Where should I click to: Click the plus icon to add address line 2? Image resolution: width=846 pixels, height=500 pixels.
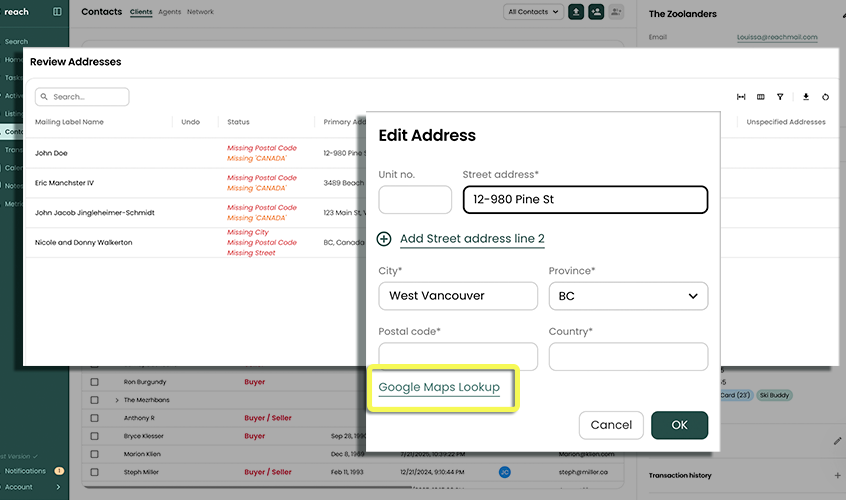point(385,239)
